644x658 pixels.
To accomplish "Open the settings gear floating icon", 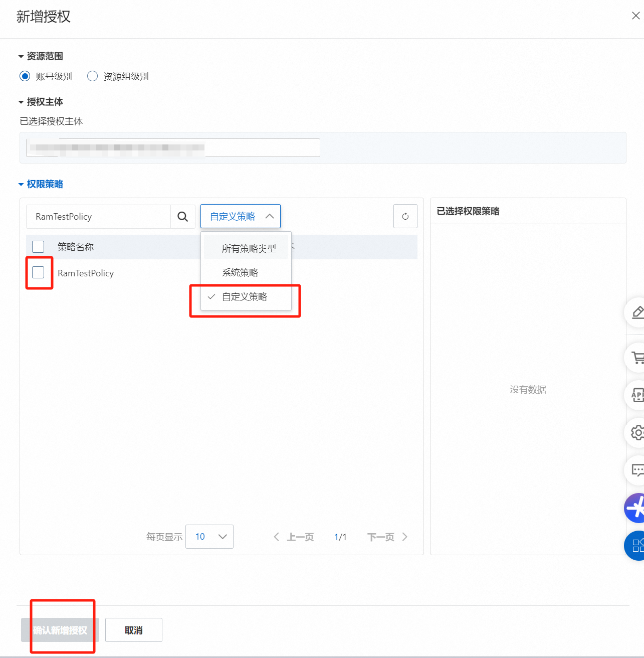I will click(636, 432).
